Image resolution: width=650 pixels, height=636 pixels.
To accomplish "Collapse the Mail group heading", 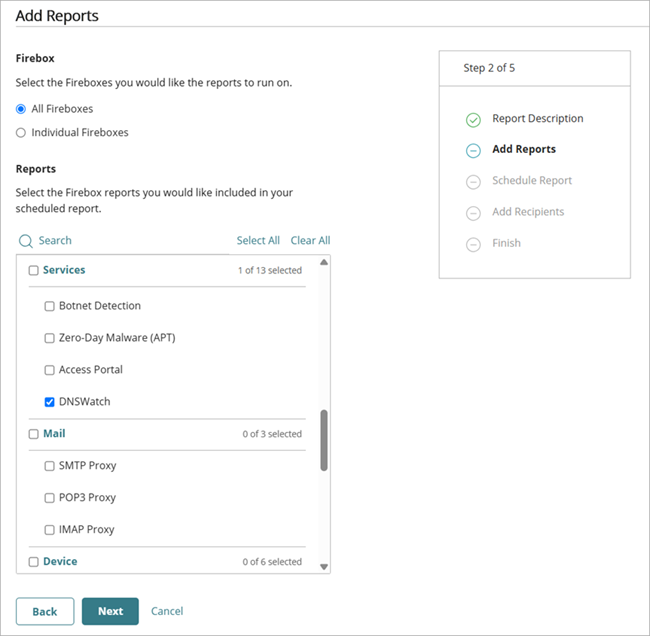I will point(54,434).
